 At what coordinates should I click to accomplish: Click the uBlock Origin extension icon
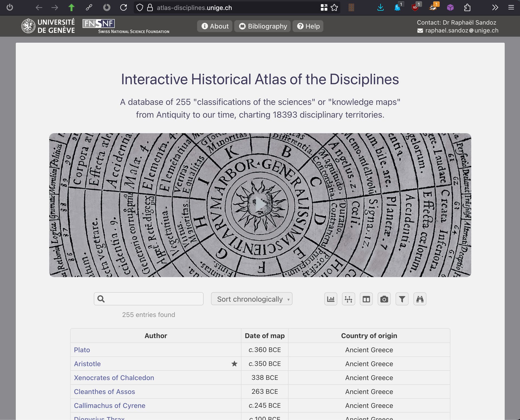(415, 8)
